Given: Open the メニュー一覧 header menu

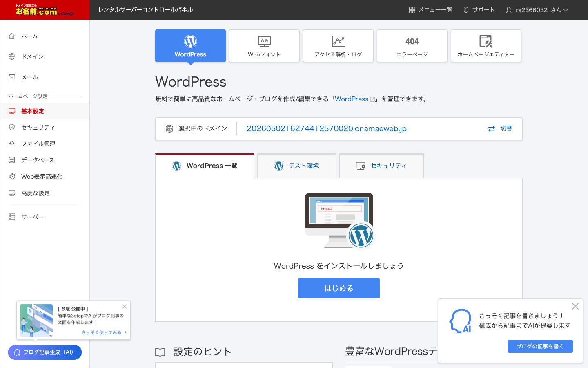Looking at the screenshot, I should [x=430, y=10].
